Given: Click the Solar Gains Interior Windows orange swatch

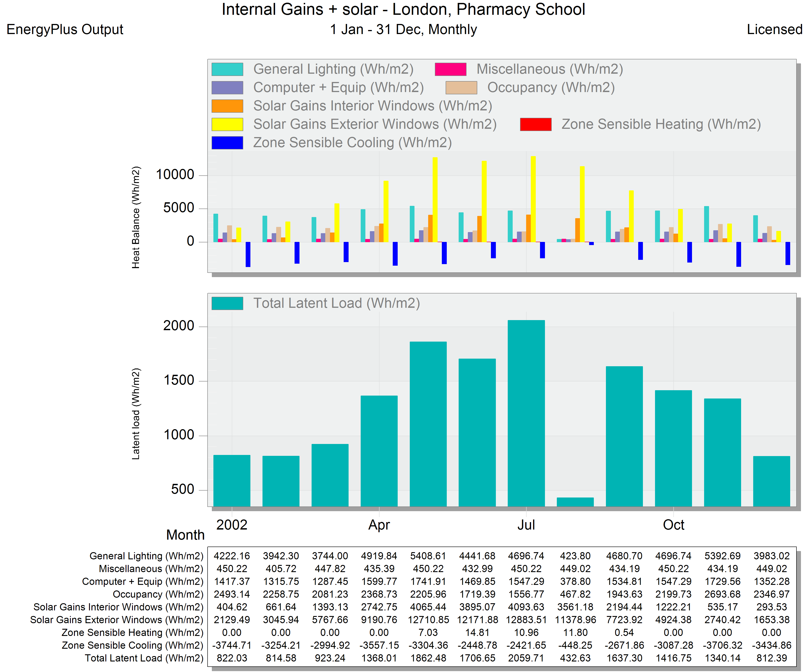Looking at the screenshot, I should 227,106.
